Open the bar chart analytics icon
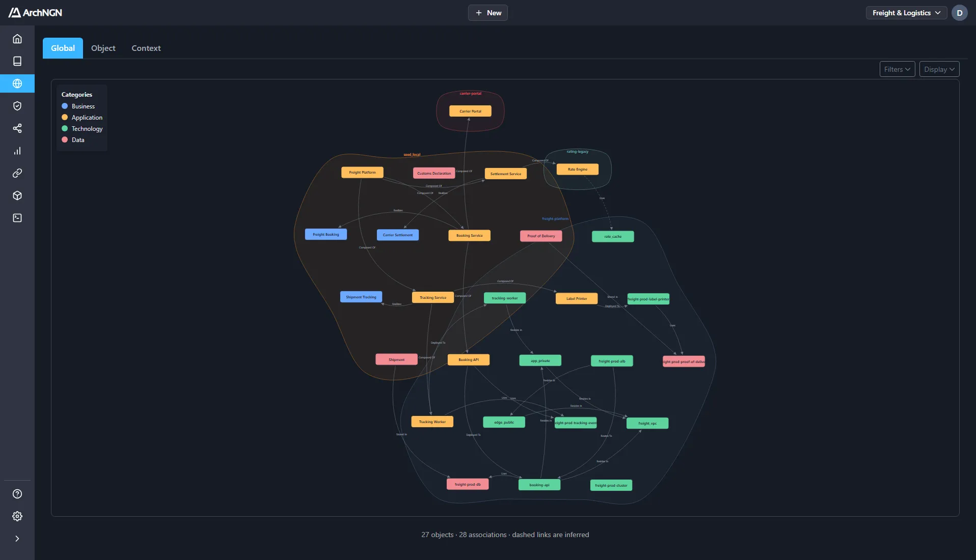This screenshot has width=976, height=560. pyautogui.click(x=17, y=151)
